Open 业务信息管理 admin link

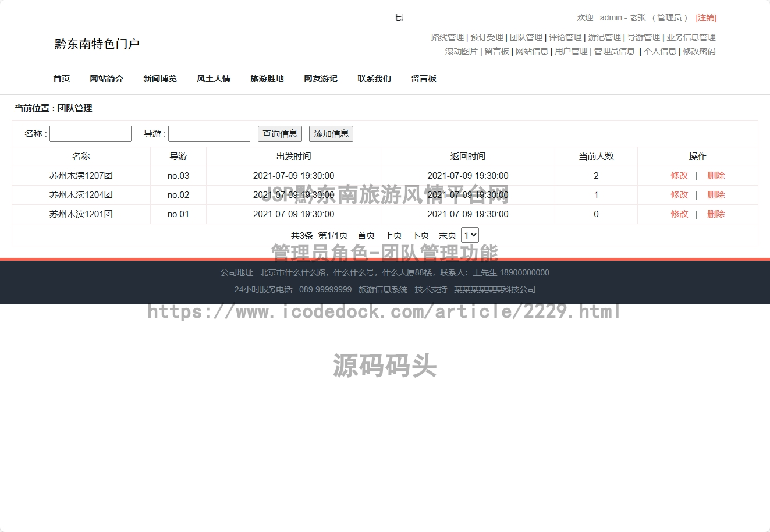click(691, 37)
